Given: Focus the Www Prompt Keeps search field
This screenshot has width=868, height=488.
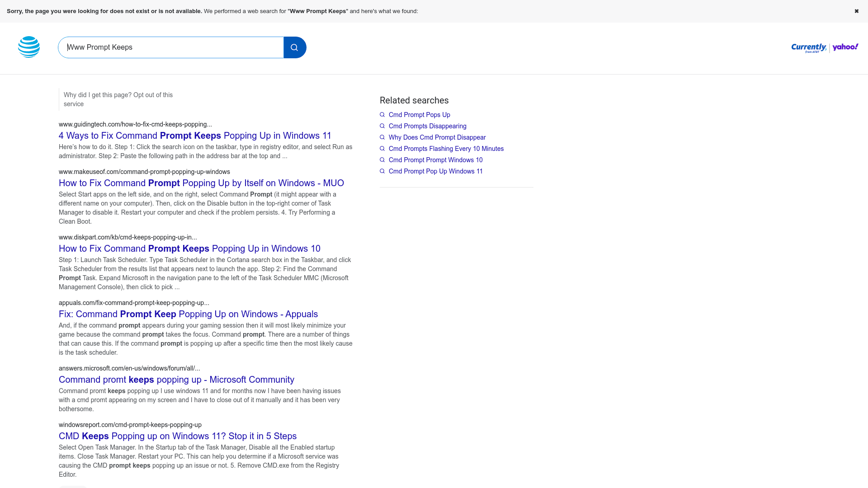Looking at the screenshot, I should click(171, 47).
